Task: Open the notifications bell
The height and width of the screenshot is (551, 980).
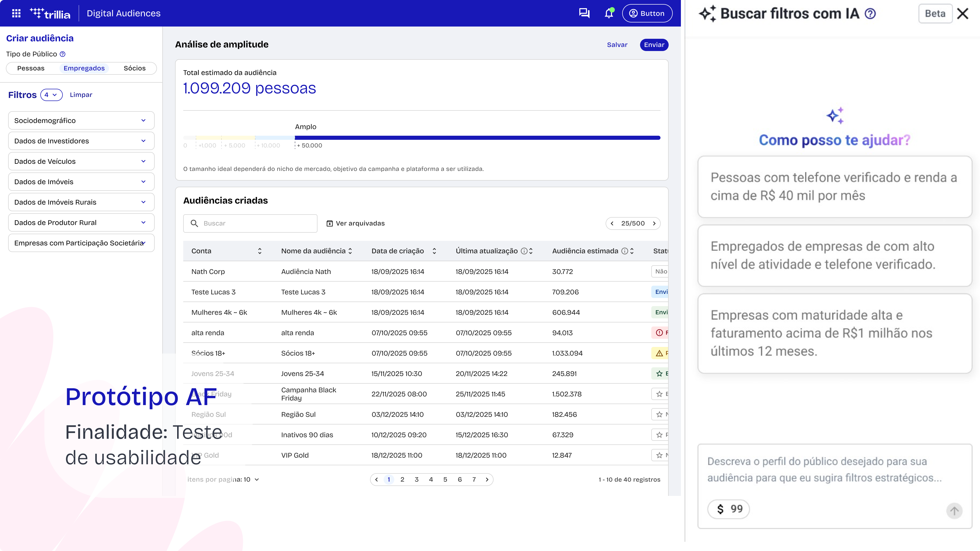Action: [x=609, y=13]
